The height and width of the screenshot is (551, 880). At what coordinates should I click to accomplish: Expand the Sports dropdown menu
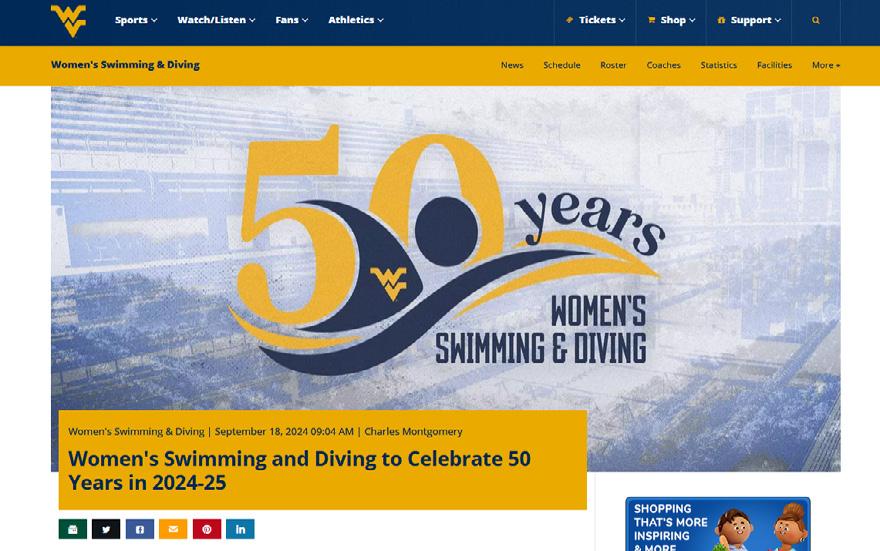(136, 20)
